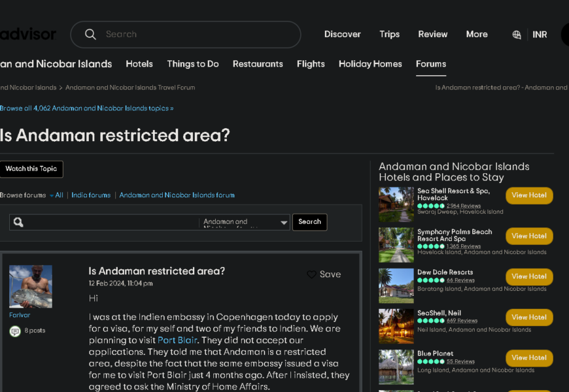Viewport: 569px width, 392px height.
Task: Switch to Things to Do tab
Action: click(193, 64)
